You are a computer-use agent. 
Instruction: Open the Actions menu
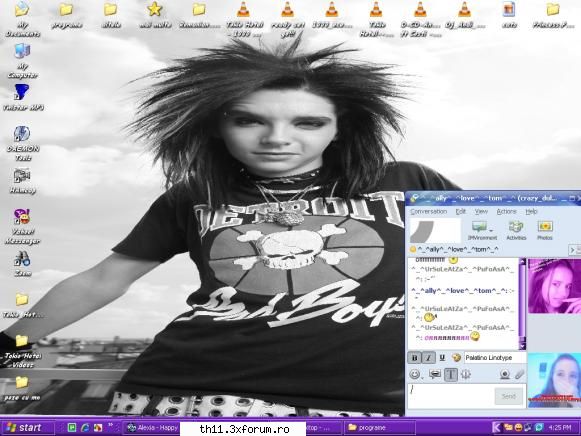[506, 212]
